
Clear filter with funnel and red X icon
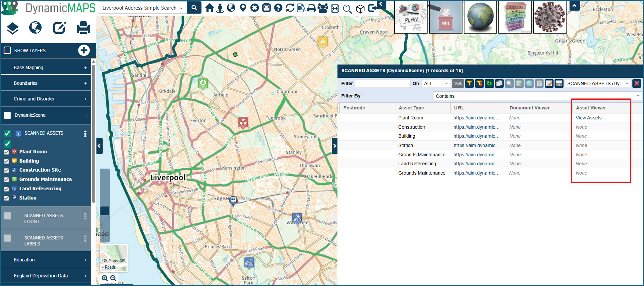(x=479, y=83)
